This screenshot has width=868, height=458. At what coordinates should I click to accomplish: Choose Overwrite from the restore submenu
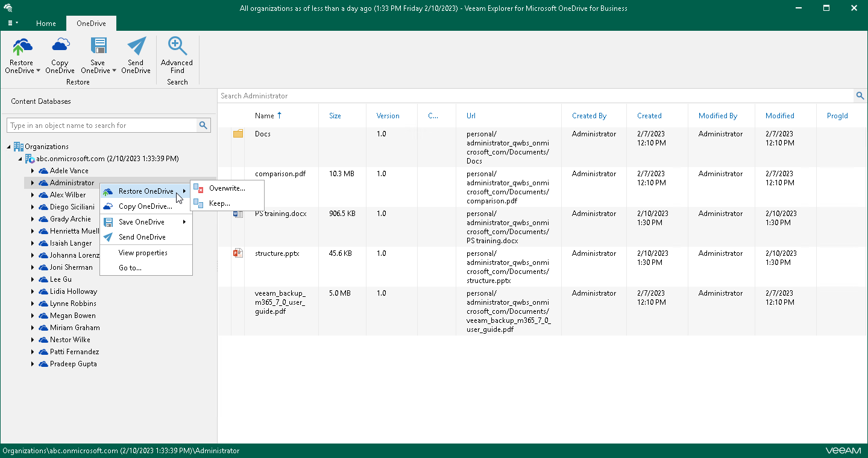coord(227,188)
